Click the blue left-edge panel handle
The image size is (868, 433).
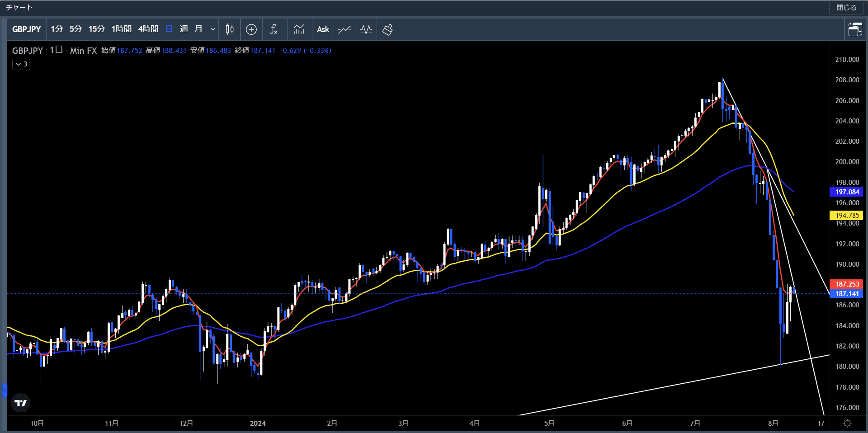point(5,390)
